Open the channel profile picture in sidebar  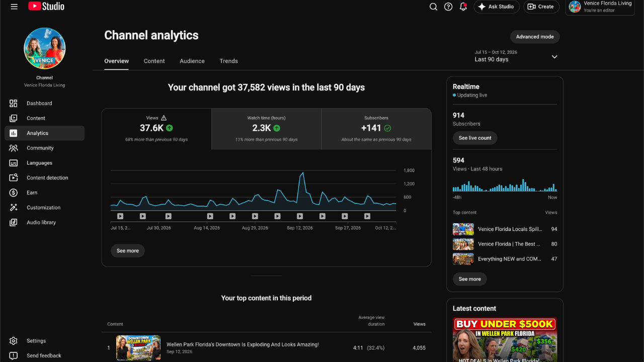tap(45, 48)
